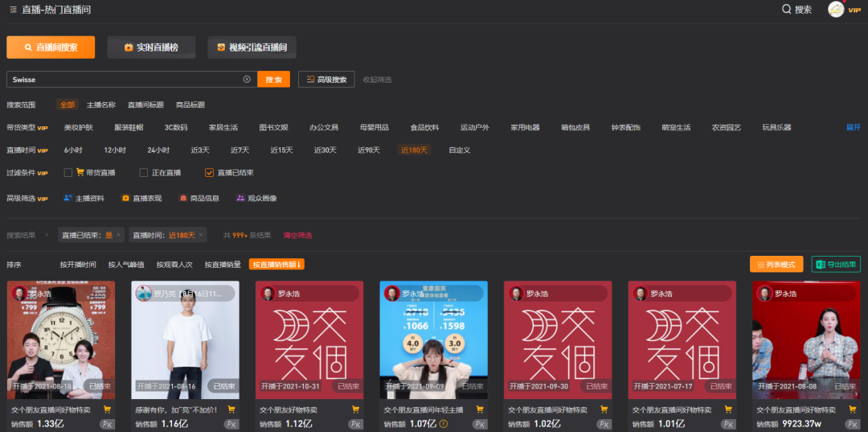Expand 观众画像 advanced filter
868x432 pixels.
(257, 198)
